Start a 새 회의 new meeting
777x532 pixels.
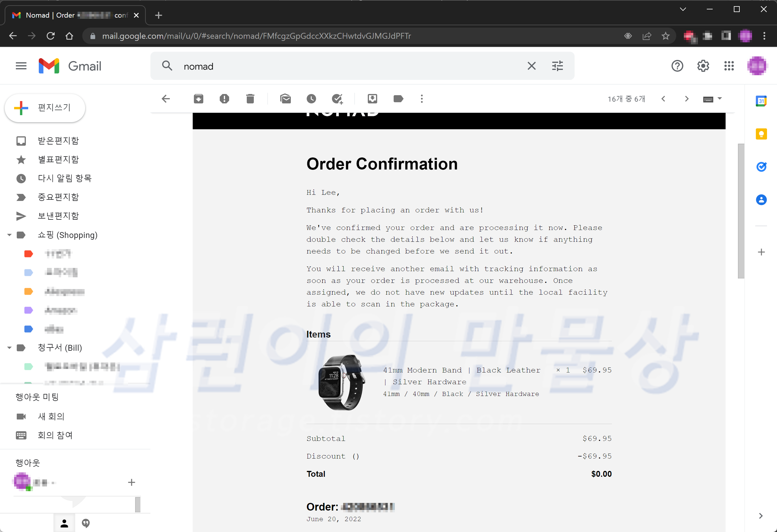pos(51,416)
